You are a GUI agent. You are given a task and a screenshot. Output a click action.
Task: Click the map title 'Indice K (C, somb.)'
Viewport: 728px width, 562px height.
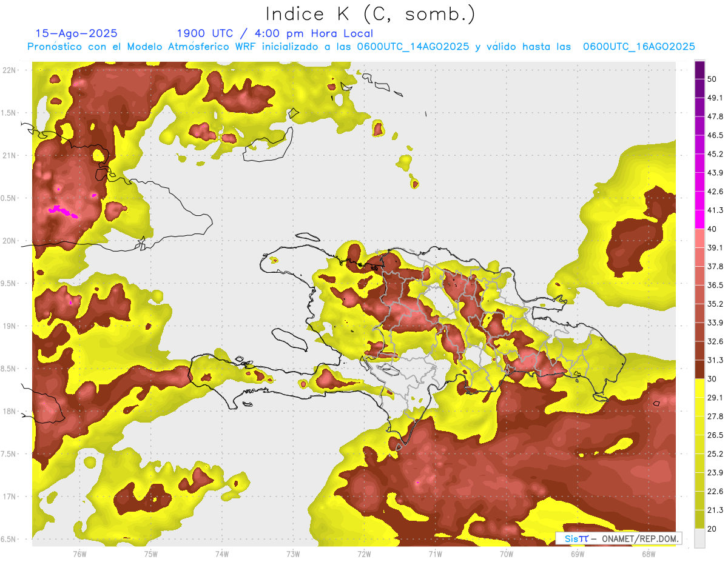371,14
